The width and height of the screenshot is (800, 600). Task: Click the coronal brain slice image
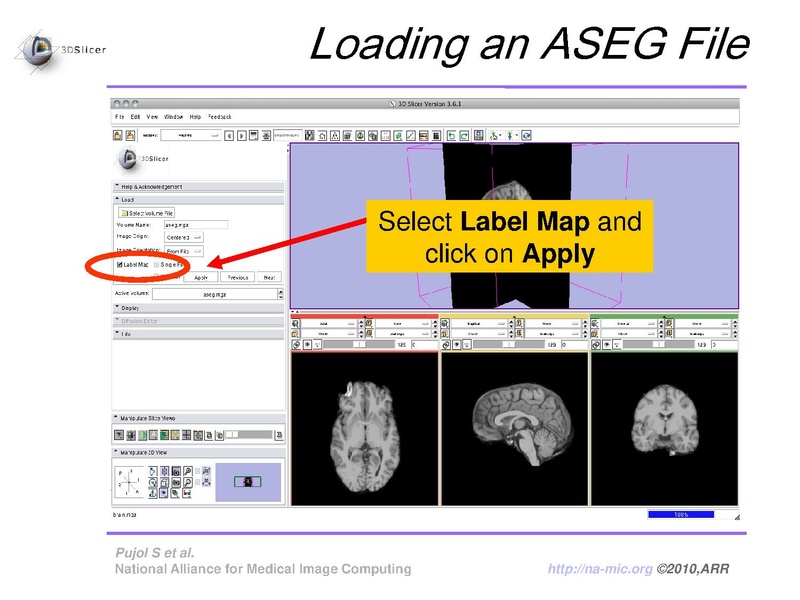(664, 429)
